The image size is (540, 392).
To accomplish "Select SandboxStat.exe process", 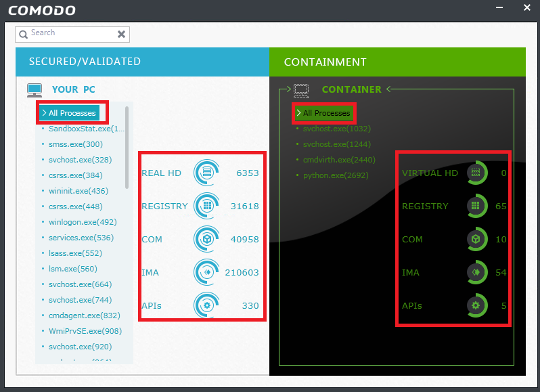I will coord(87,129).
